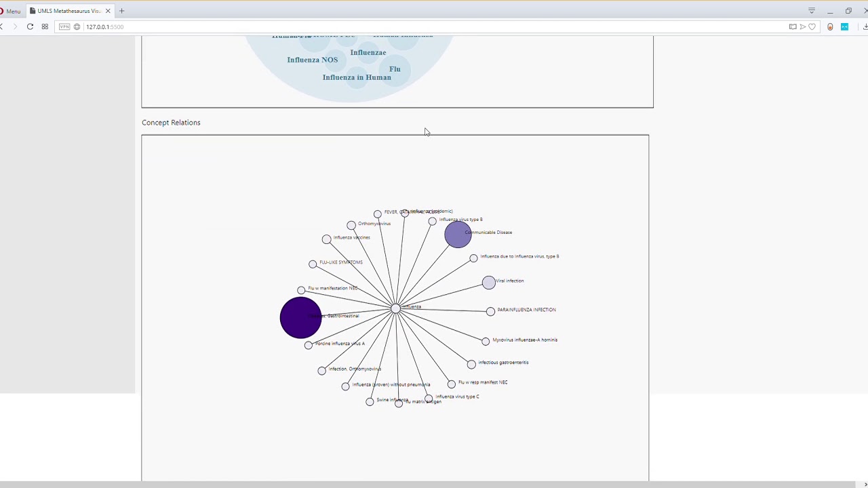Select Myxovirus influenzae-A hominis node
This screenshot has height=488, width=868.
pos(486,342)
